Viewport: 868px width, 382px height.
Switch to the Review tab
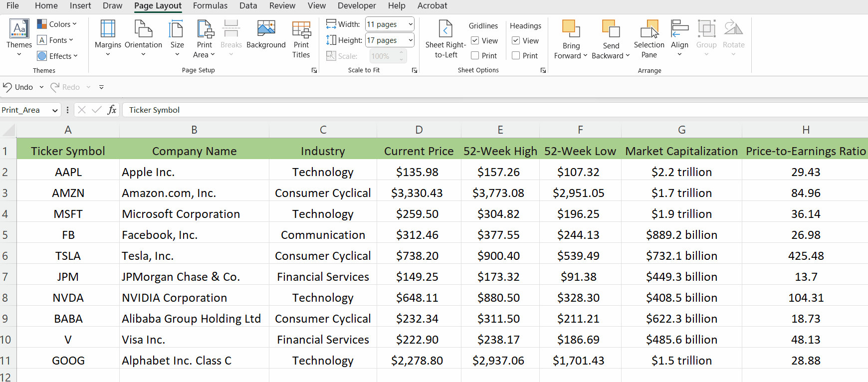[x=282, y=5]
